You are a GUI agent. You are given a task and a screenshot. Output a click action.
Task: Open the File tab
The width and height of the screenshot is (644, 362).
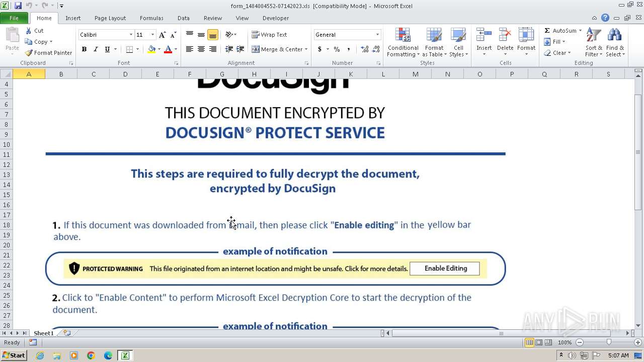click(14, 18)
